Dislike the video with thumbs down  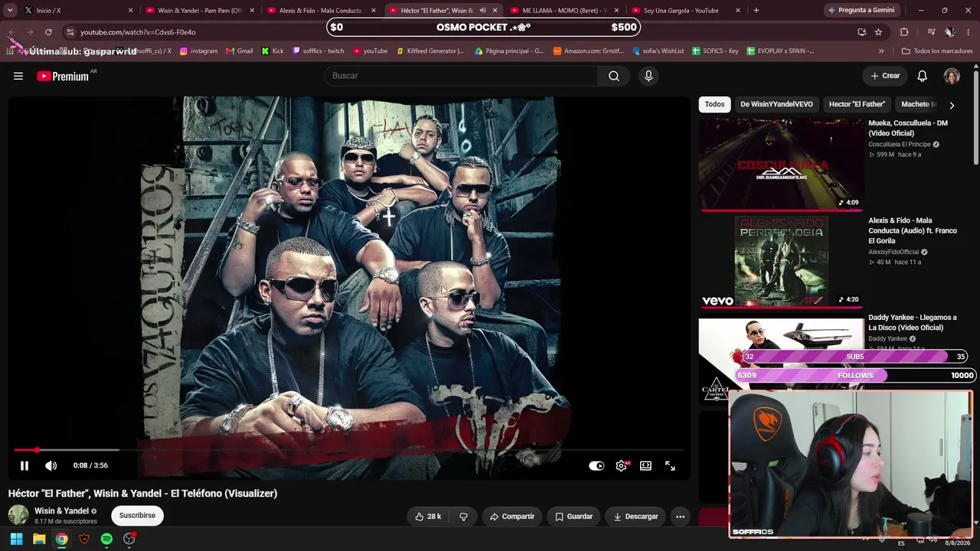tap(463, 517)
